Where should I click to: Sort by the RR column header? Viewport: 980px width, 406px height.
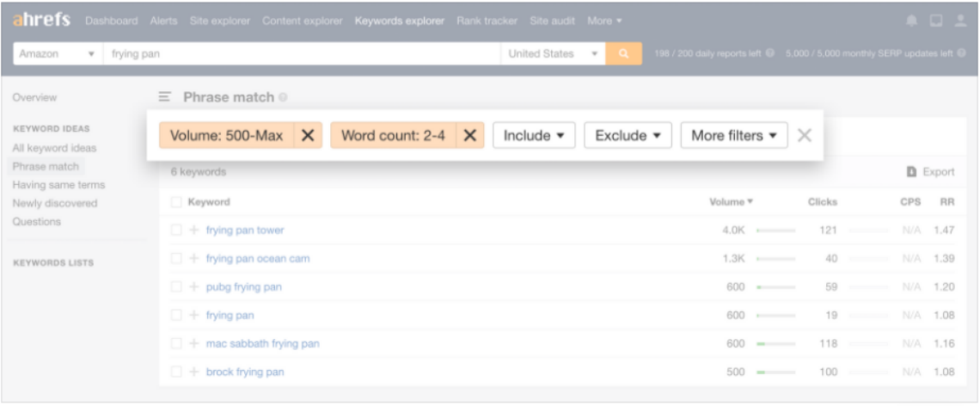pos(946,202)
